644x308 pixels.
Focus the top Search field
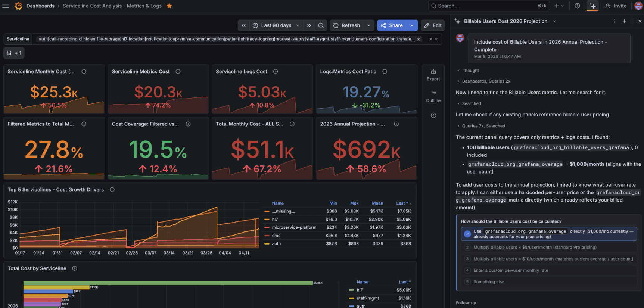[489, 6]
